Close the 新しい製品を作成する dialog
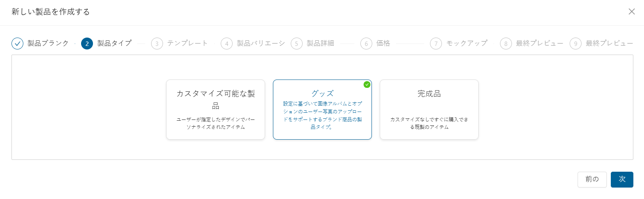The height and width of the screenshot is (199, 644). click(x=632, y=11)
